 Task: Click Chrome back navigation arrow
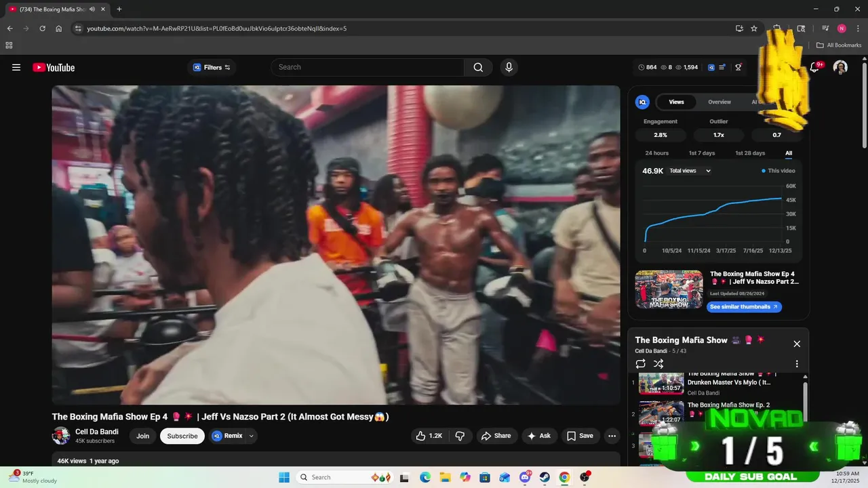tap(10, 28)
